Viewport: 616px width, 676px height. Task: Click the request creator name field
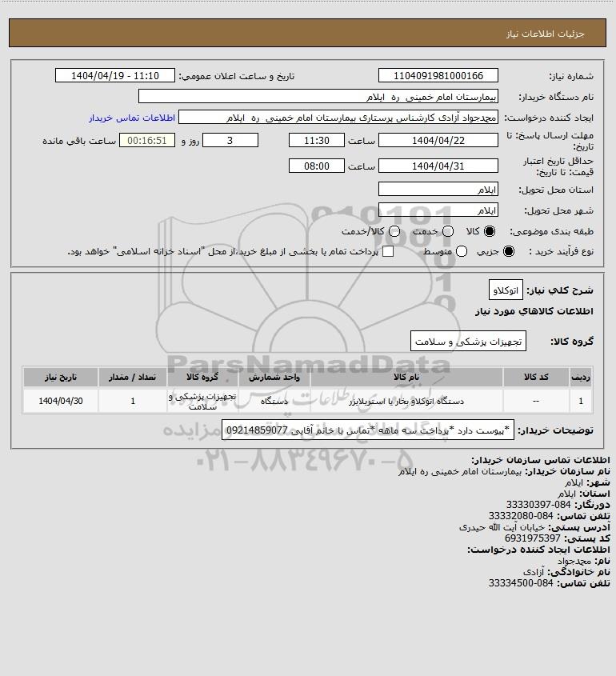coord(338,118)
